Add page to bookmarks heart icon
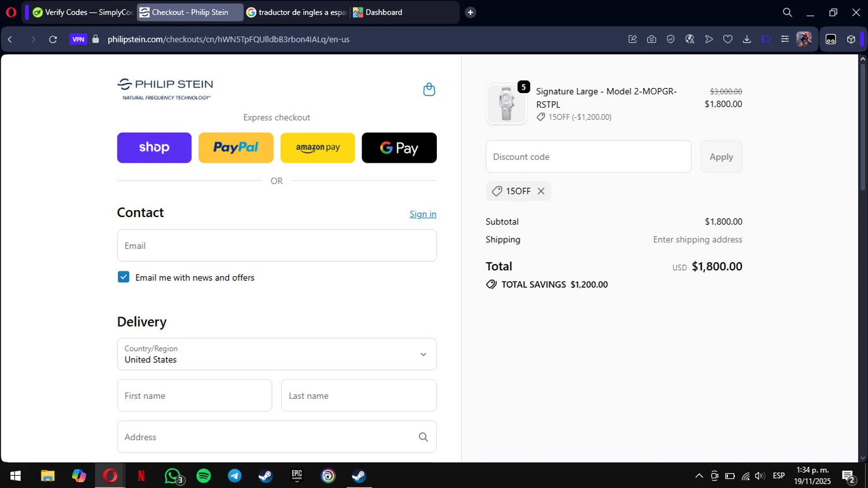The height and width of the screenshot is (488, 868). pyautogui.click(x=728, y=39)
